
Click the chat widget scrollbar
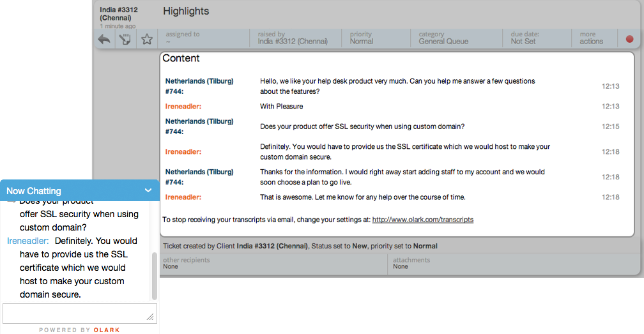(155, 276)
